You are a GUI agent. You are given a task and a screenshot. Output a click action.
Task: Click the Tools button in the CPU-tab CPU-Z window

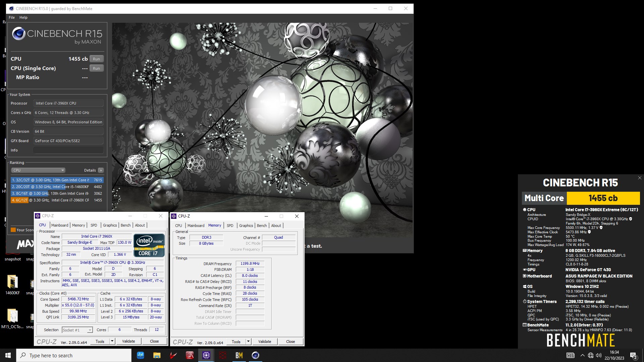[x=100, y=341]
